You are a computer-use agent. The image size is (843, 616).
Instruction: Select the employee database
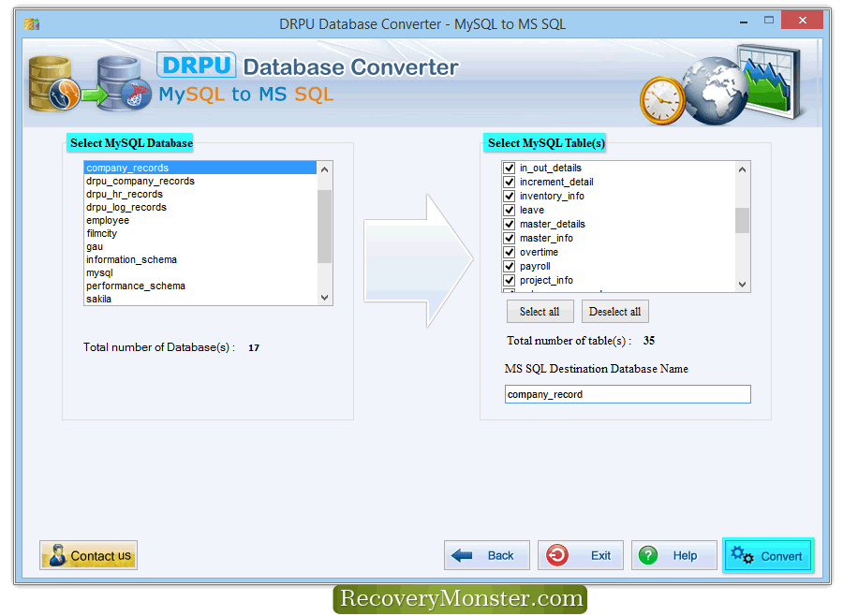pyautogui.click(x=200, y=220)
